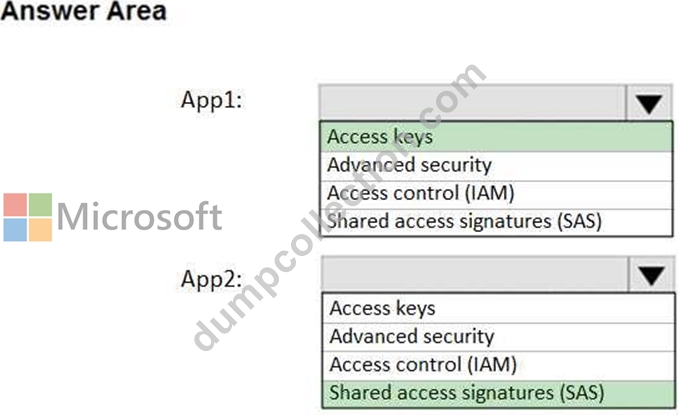679x415 pixels.
Task: Click the Microsoft wordmark text
Action: coord(139,216)
